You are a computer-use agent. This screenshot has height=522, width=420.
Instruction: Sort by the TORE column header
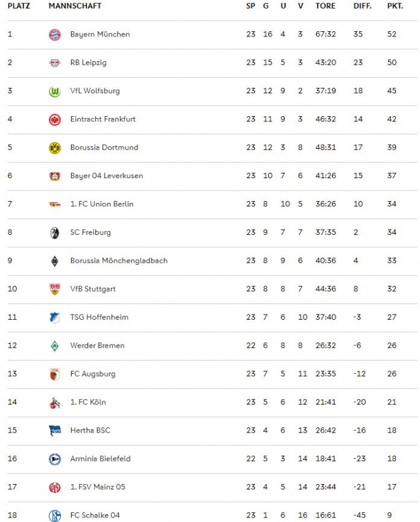(x=325, y=6)
